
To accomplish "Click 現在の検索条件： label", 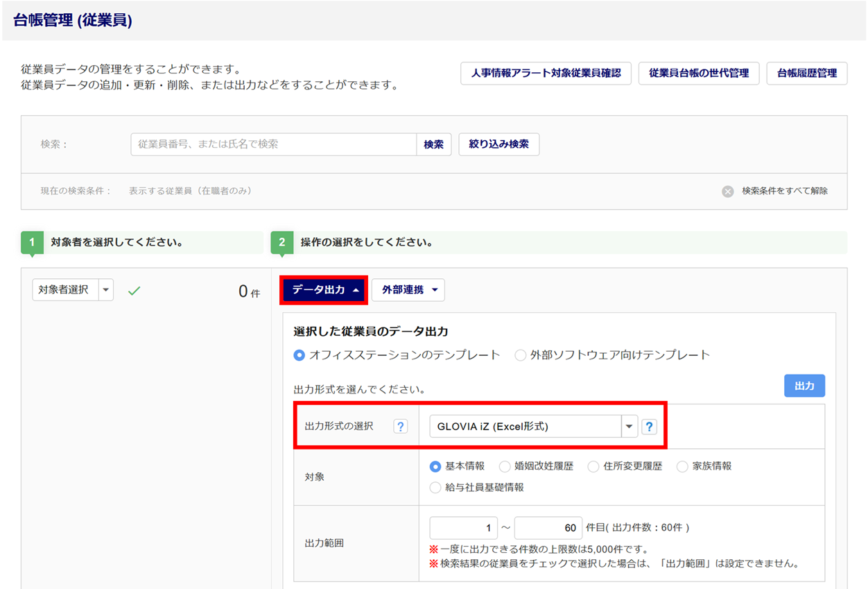I will 76,191.
